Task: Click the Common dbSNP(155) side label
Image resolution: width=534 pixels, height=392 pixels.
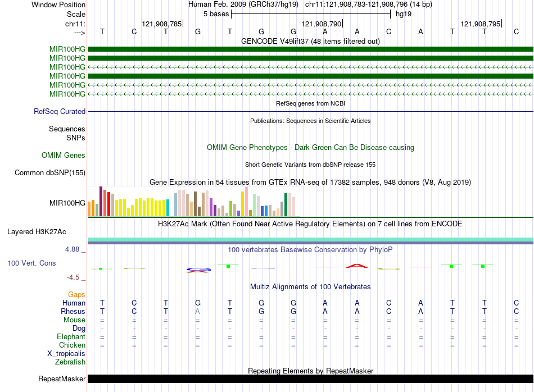Action: 50,172
